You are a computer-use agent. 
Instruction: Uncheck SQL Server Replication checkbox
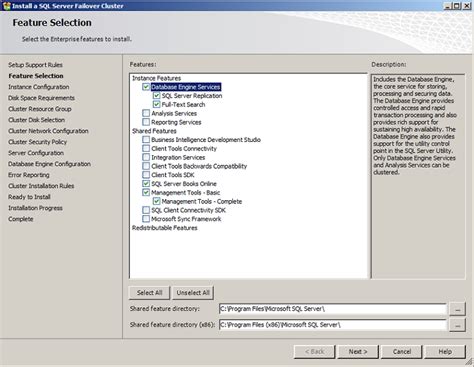(156, 96)
